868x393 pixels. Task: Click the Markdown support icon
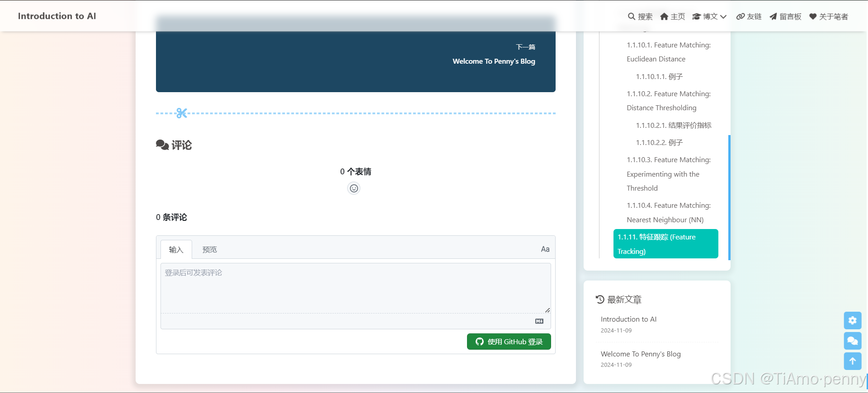click(539, 321)
